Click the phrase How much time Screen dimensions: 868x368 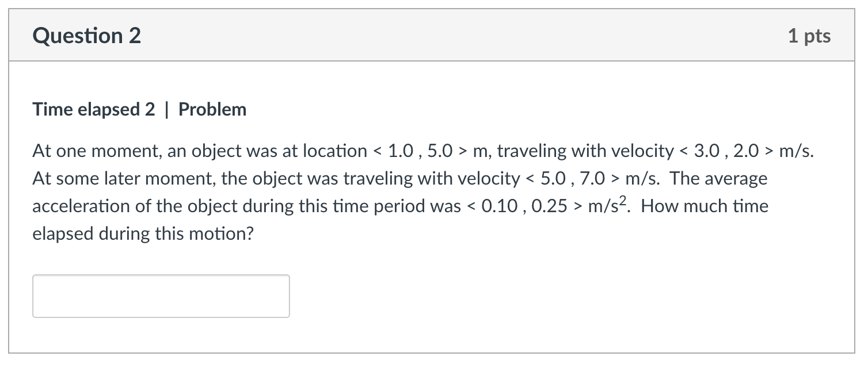[x=705, y=206]
